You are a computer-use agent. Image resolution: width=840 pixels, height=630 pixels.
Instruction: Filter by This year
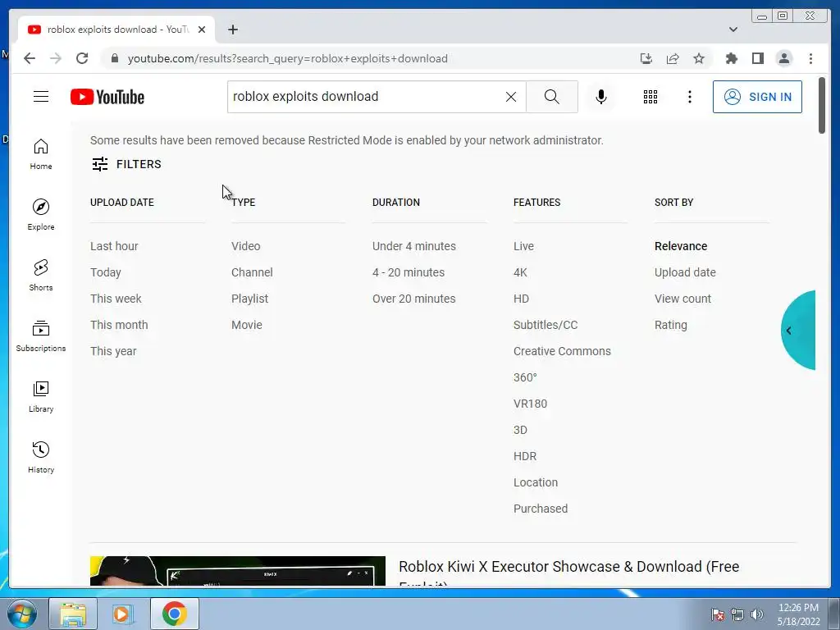pos(113,351)
